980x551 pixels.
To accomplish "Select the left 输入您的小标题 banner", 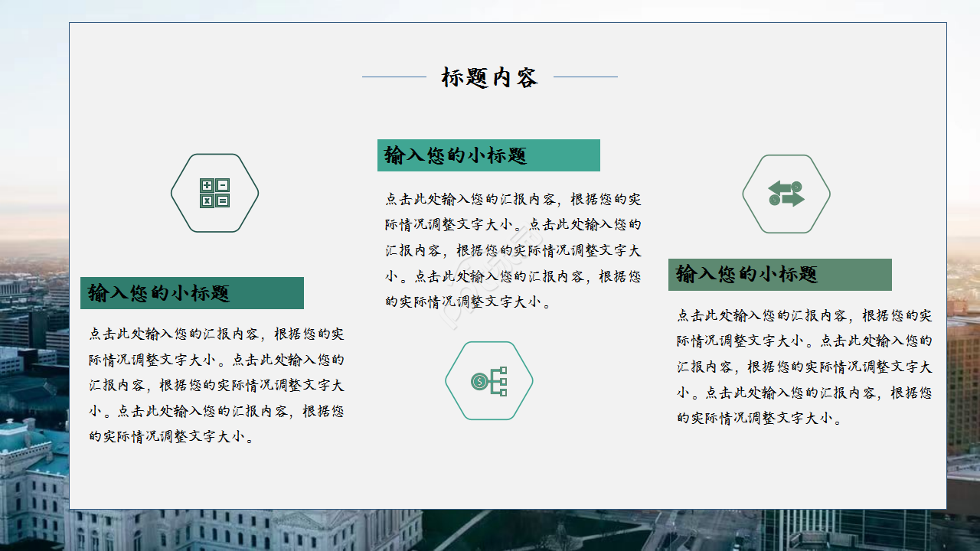I will pos(191,292).
